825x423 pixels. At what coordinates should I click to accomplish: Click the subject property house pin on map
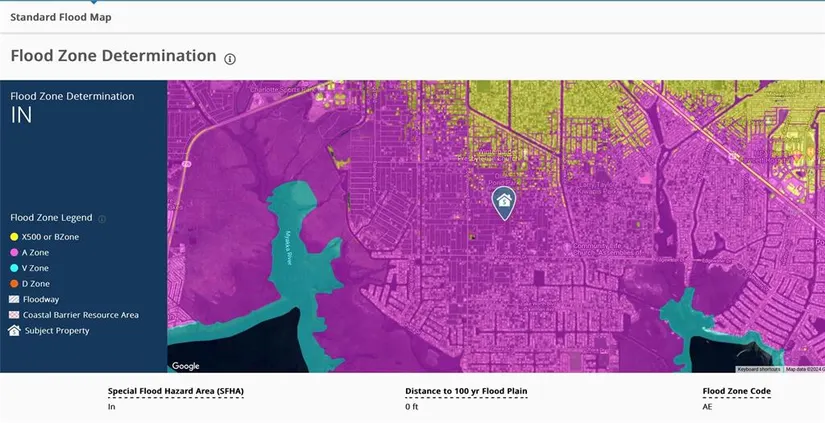(504, 201)
